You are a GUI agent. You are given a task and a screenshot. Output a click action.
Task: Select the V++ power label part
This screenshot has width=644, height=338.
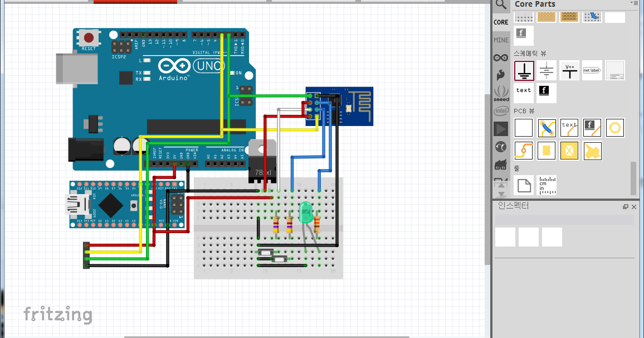point(569,70)
